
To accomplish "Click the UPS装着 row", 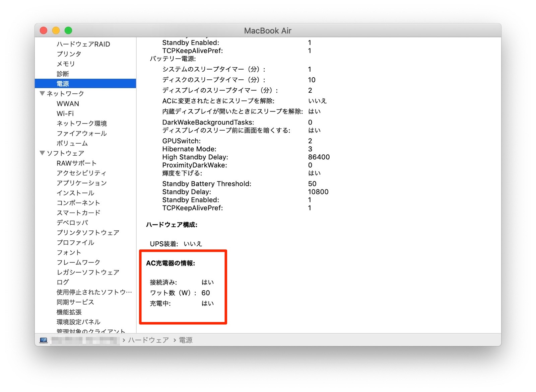I will 176,244.
